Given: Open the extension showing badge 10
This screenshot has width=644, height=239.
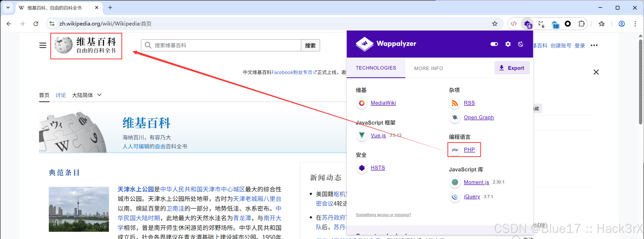Looking at the screenshot, I should point(555,24).
